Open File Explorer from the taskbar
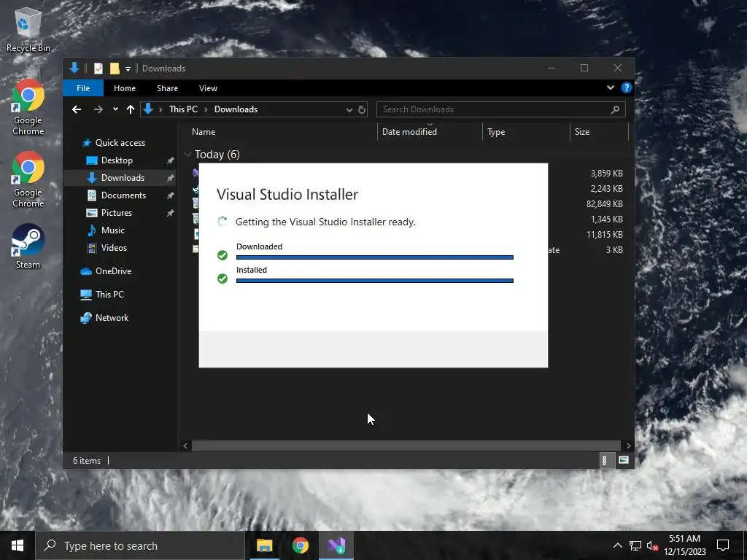Screen dimensions: 747x560 [264, 545]
